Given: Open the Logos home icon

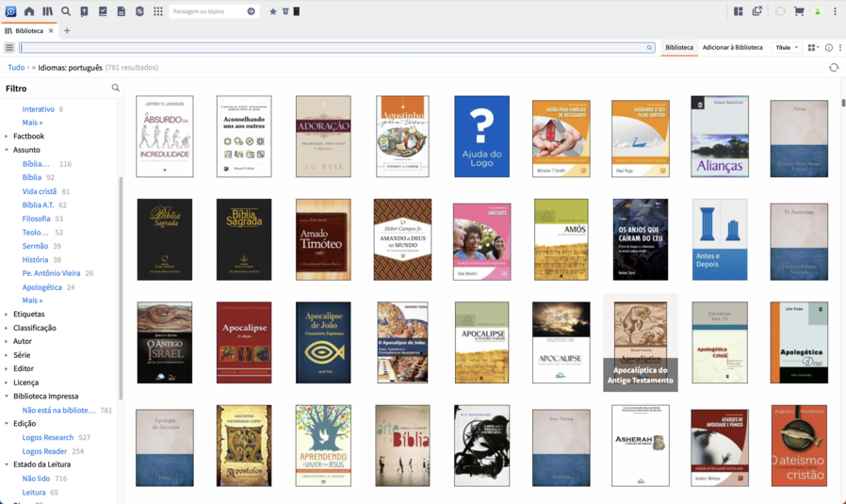Looking at the screenshot, I should pos(29,10).
